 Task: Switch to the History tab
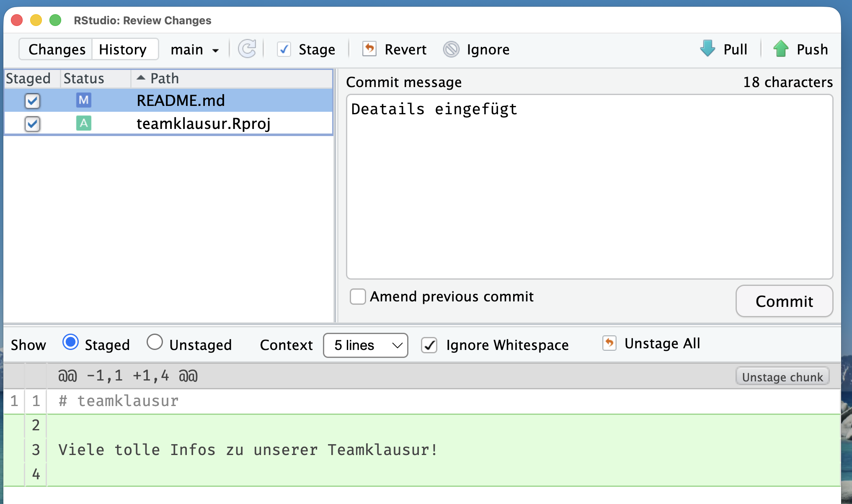pos(123,49)
